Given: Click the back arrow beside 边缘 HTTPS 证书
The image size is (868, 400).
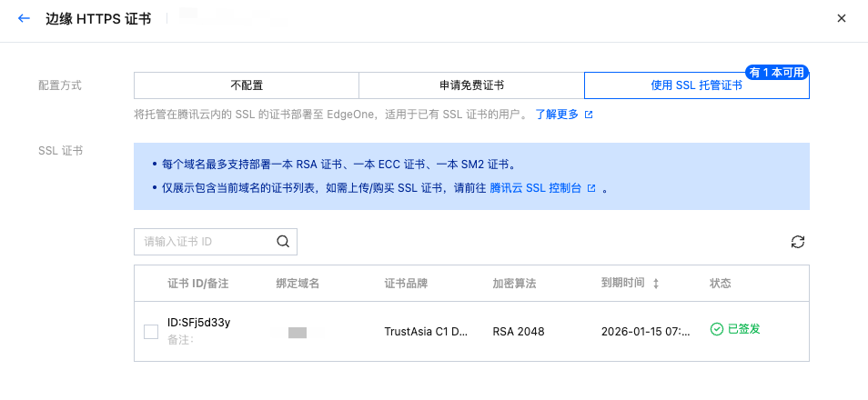Looking at the screenshot, I should pyautogui.click(x=24, y=18).
